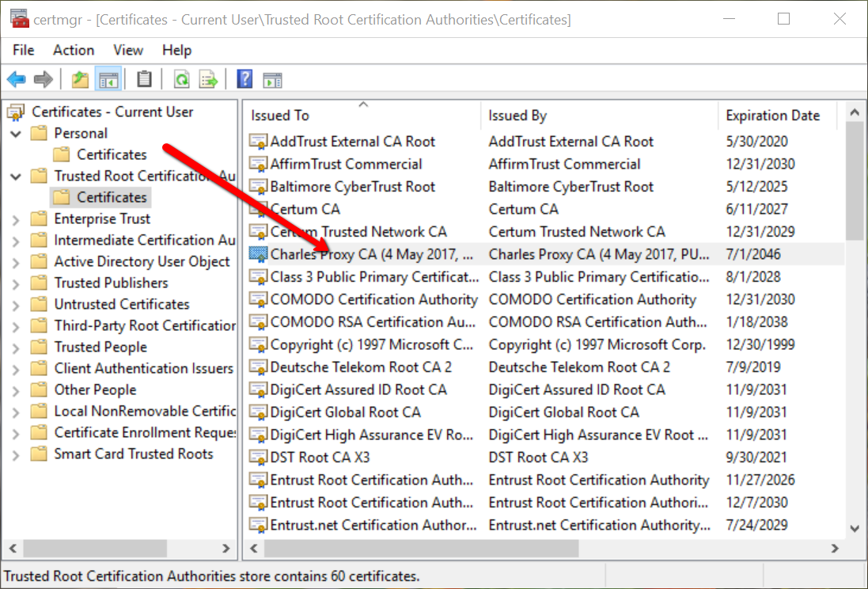868x589 pixels.
Task: Select Certificates under the Personal folder
Action: tap(112, 154)
